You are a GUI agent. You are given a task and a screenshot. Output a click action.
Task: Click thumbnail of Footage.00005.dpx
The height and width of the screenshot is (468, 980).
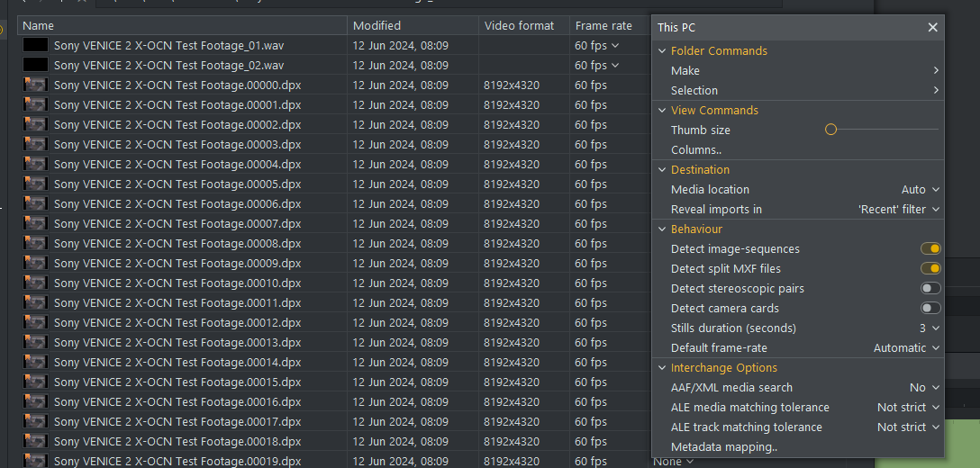pyautogui.click(x=35, y=184)
